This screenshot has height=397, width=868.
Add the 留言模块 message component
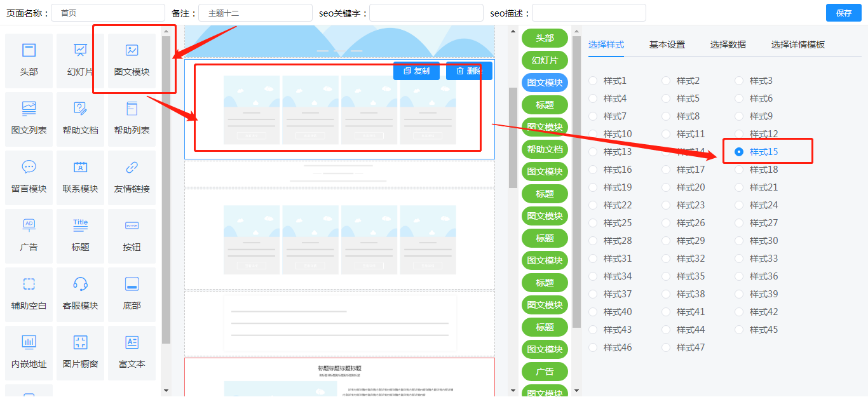click(x=29, y=168)
